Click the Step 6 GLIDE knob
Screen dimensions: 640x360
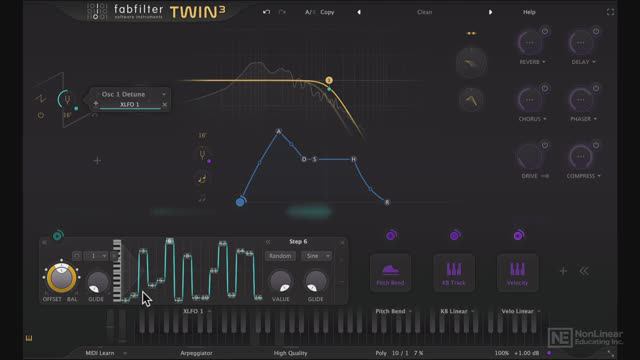pyautogui.click(x=316, y=282)
